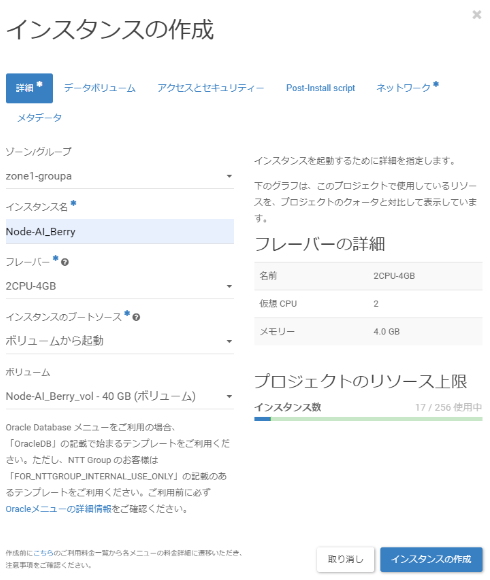Click the インスタンスの作成 button
Image resolution: width=490 pixels, height=580 pixels.
431,559
